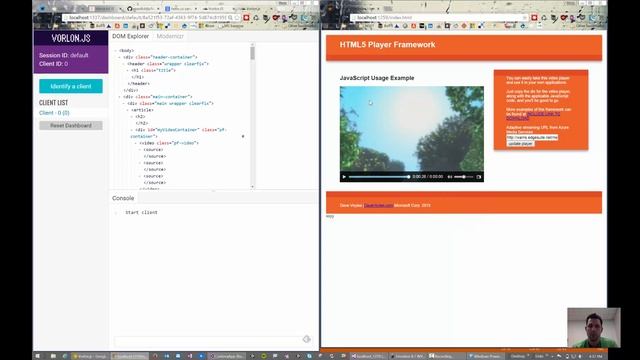Click the HTML5 Player Framework heading
640x360 pixels.
tap(387, 45)
